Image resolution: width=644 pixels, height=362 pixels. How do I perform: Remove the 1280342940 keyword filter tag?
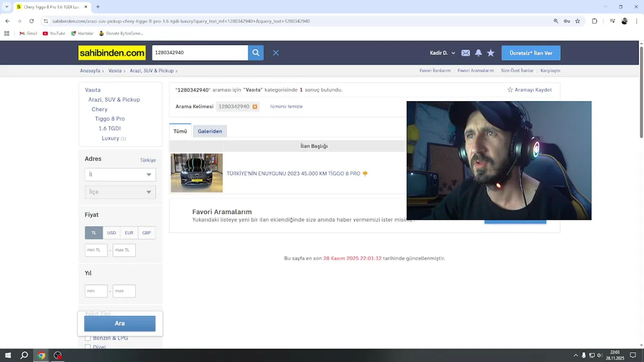(255, 107)
